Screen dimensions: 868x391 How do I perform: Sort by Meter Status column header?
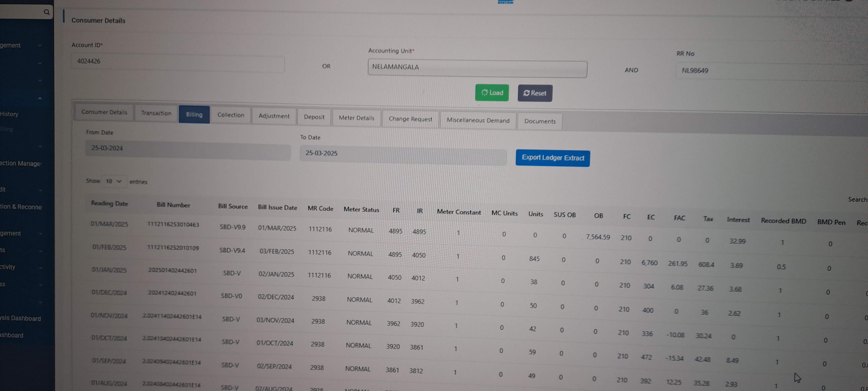point(361,210)
